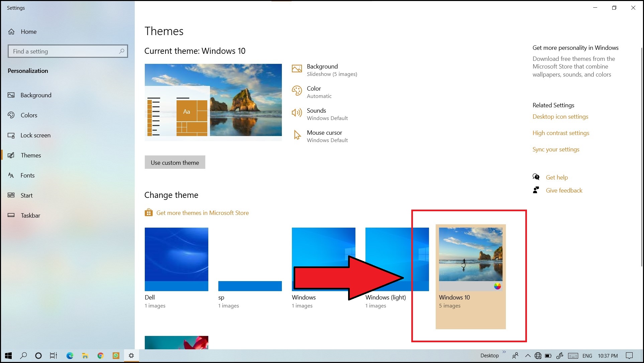Select Taskbar in left navigation

pos(30,216)
